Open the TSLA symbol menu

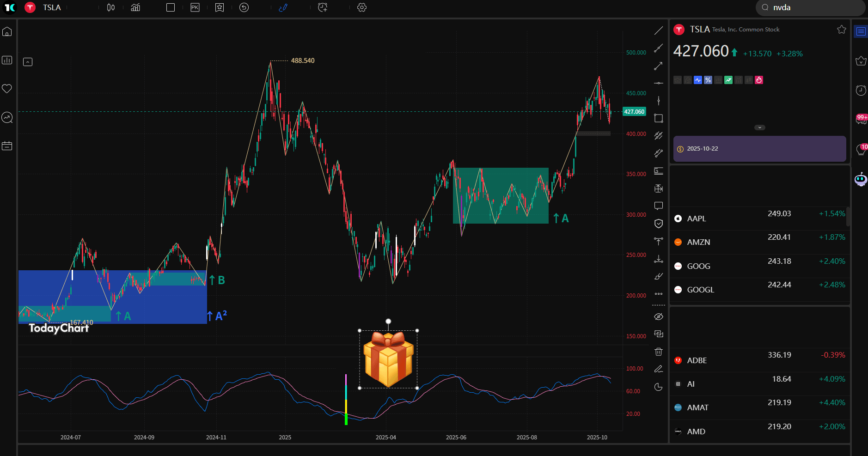click(x=52, y=7)
